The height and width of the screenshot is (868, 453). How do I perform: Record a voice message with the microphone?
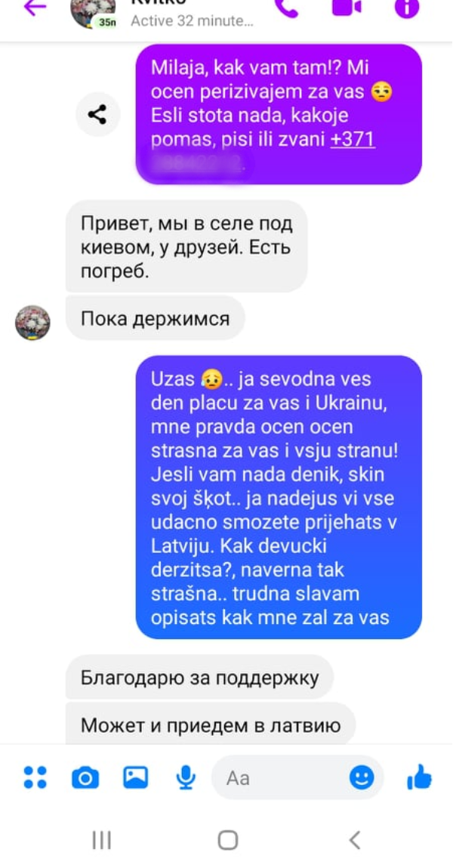point(186,777)
